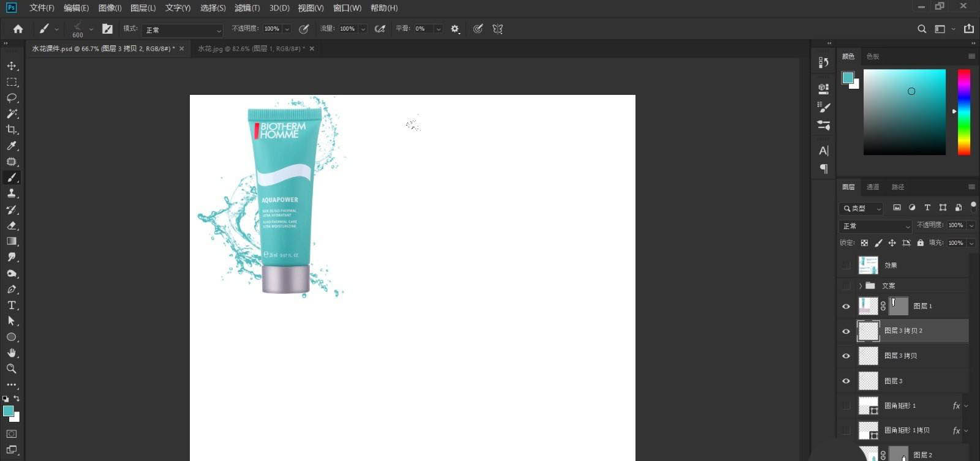Filter layers by type layers (T icon)
The height and width of the screenshot is (461, 980).
pyautogui.click(x=927, y=208)
